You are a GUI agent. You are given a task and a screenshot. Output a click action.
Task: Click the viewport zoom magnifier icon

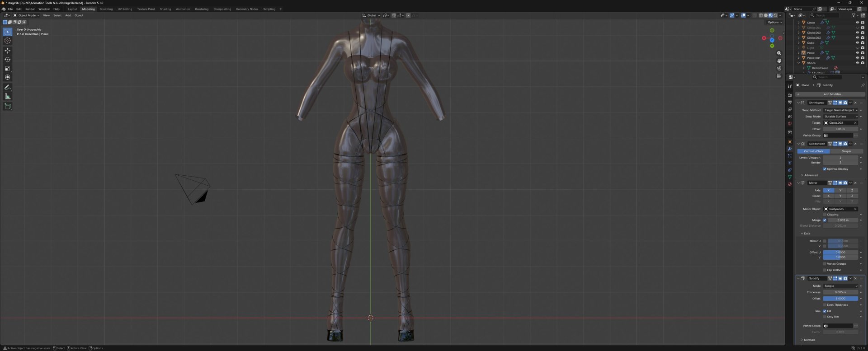(x=779, y=53)
